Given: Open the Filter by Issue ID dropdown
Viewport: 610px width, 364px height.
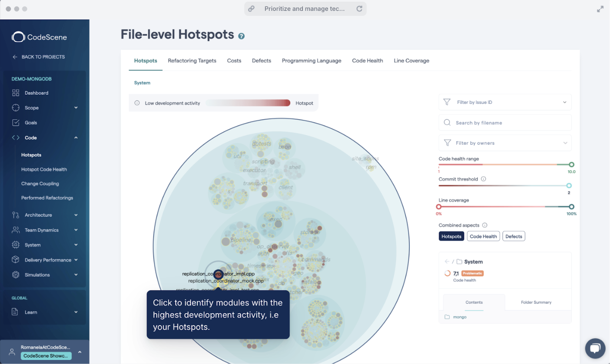Looking at the screenshot, I should tap(505, 103).
